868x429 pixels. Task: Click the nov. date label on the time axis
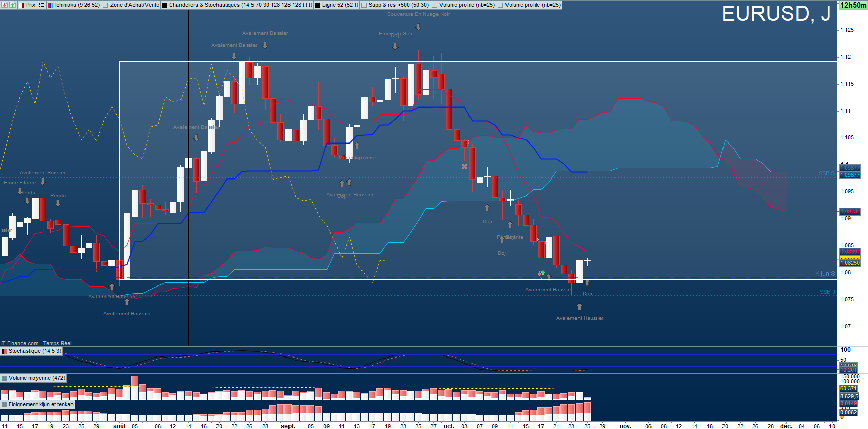625,426
